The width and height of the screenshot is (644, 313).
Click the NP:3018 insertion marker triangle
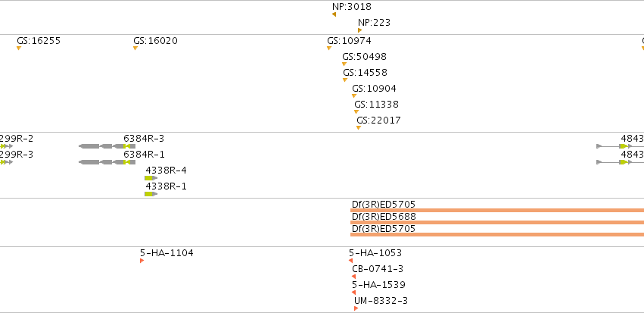(x=334, y=14)
